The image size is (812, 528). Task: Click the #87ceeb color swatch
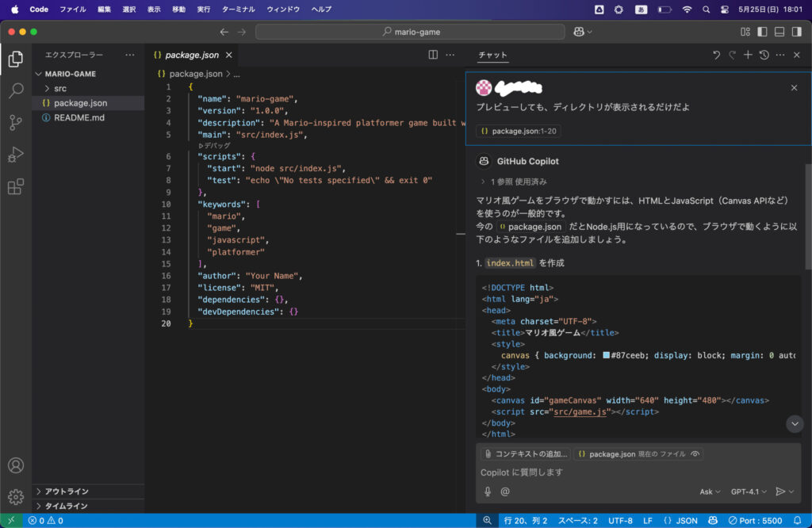[606, 355]
